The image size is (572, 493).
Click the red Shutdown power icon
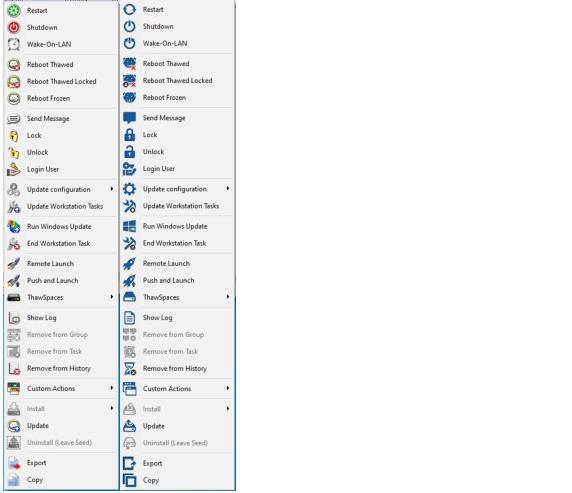coord(14,27)
